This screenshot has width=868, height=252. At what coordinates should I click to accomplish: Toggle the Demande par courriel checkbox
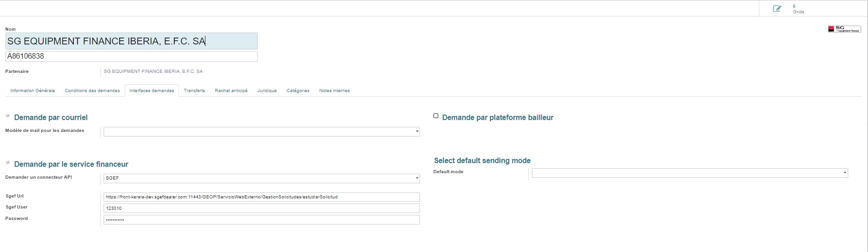pos(8,116)
